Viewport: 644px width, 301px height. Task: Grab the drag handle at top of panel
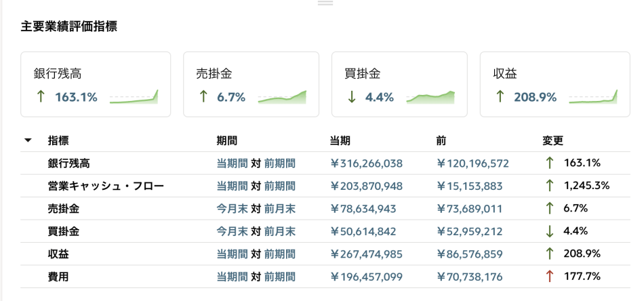pos(325,3)
